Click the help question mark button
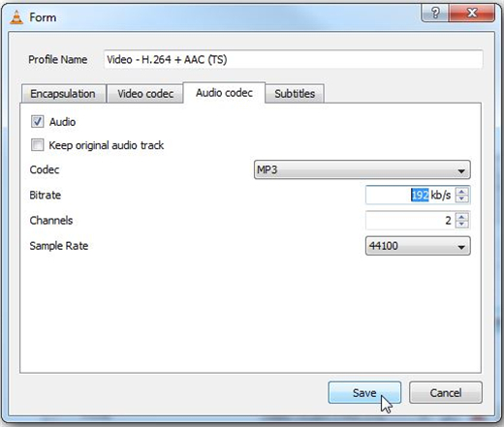504x427 pixels. coord(435,14)
